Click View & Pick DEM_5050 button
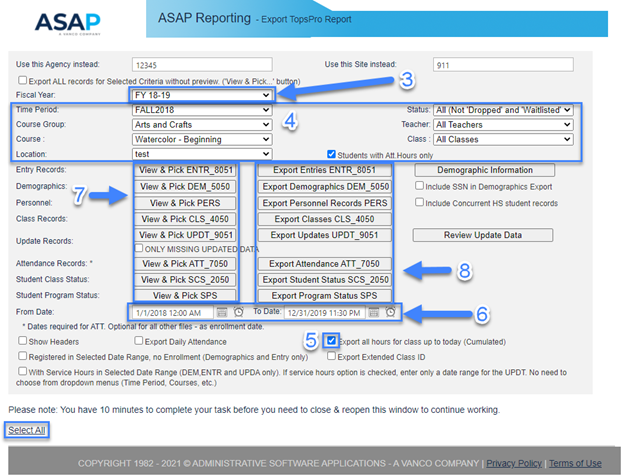 (185, 187)
